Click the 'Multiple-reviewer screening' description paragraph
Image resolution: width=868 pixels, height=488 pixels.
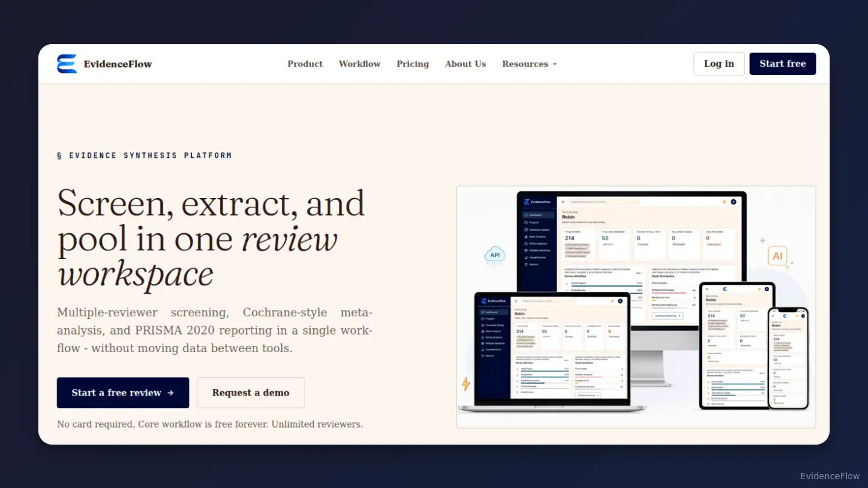[x=214, y=330]
